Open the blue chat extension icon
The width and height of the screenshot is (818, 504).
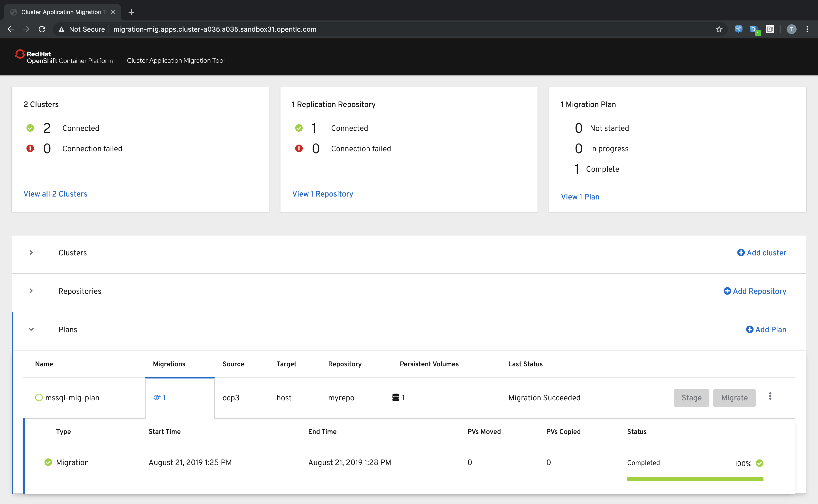pyautogui.click(x=739, y=29)
